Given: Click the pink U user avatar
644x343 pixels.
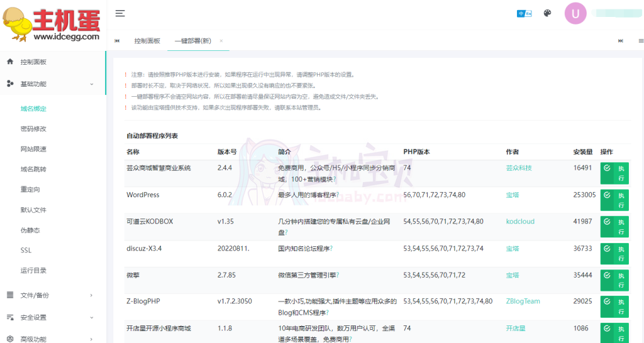Looking at the screenshot, I should 575,13.
